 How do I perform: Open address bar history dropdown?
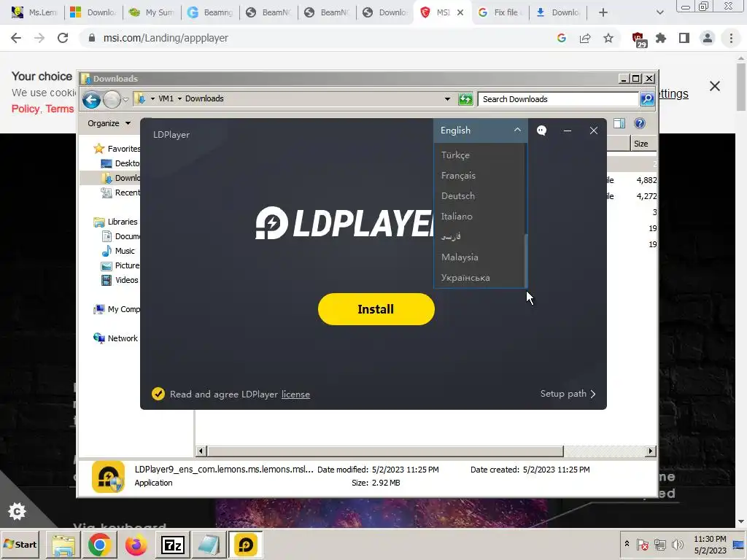click(447, 99)
